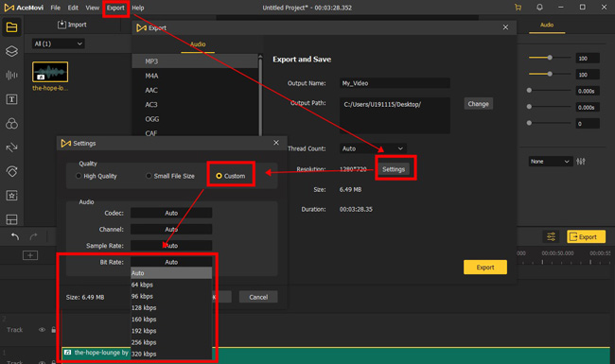This screenshot has height=364, width=615.
Task: Open the Help menu
Action: click(x=138, y=8)
